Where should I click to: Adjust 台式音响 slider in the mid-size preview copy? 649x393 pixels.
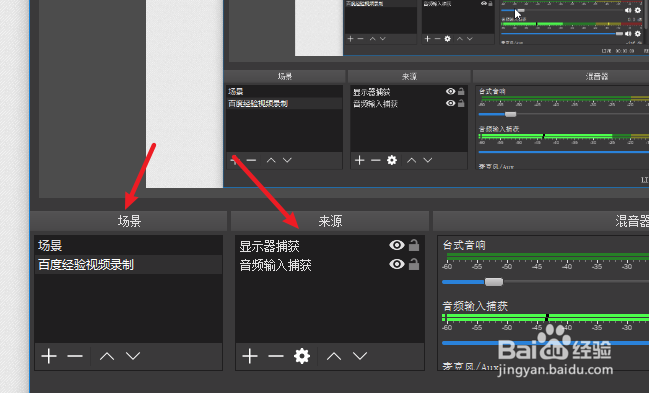(x=511, y=114)
